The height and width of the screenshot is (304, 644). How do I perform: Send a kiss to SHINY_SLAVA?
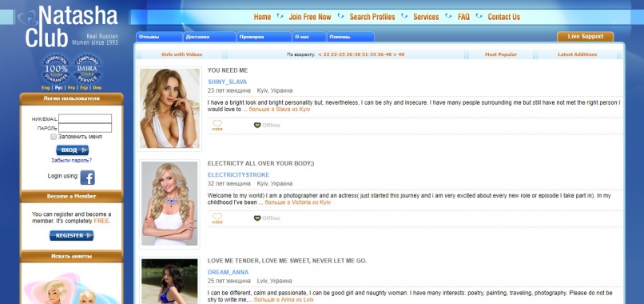pos(217,125)
